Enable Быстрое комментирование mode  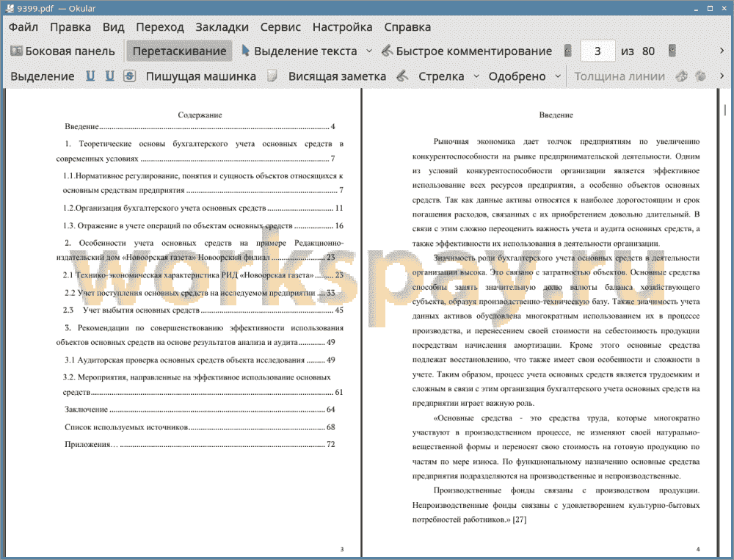coord(467,51)
